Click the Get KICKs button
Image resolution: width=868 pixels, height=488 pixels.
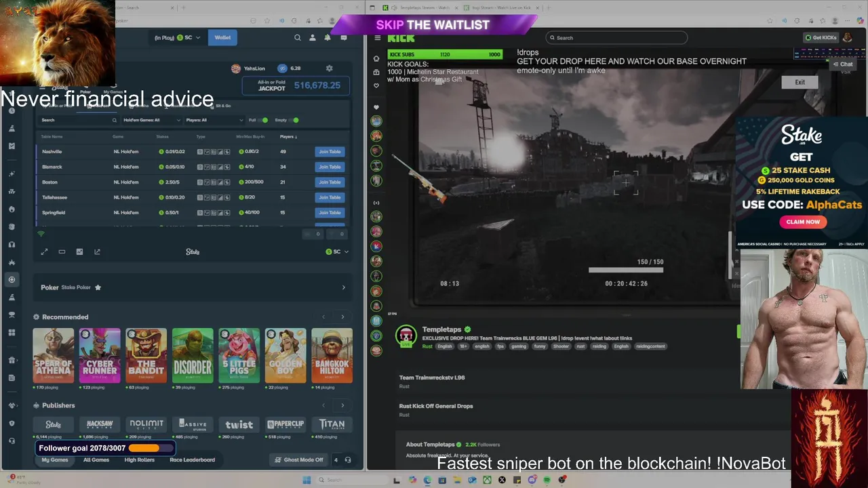tap(821, 37)
